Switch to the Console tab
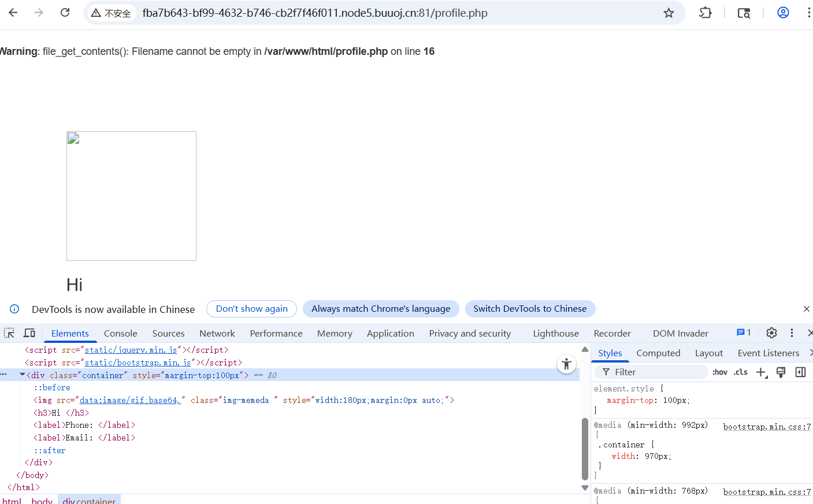The width and height of the screenshot is (813, 504). [120, 333]
